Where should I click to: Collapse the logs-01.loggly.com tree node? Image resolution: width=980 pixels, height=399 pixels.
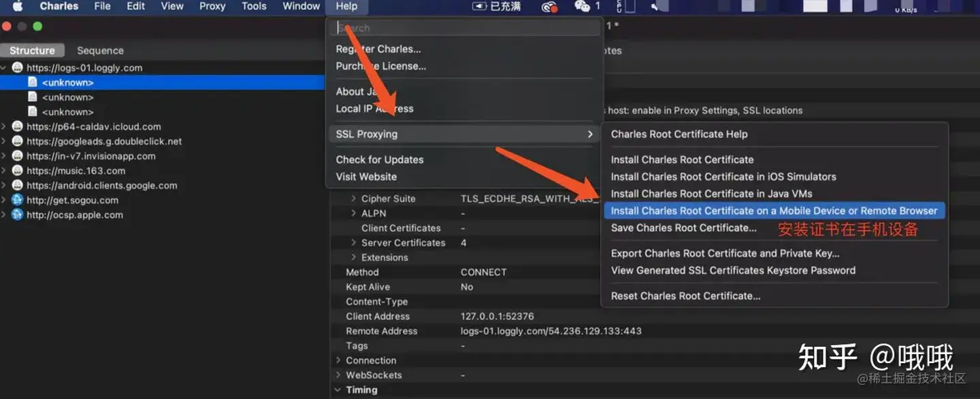4,68
